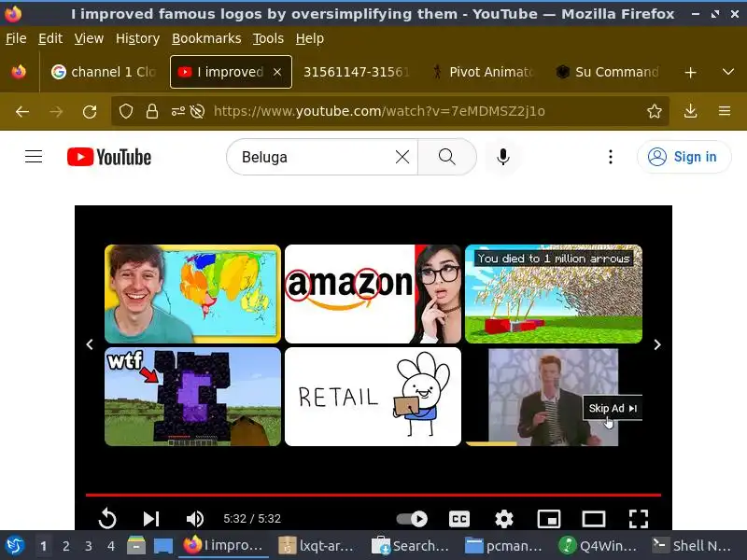Open YouTube guide hamburger menu
The width and height of the screenshot is (747, 560).
click(x=34, y=157)
